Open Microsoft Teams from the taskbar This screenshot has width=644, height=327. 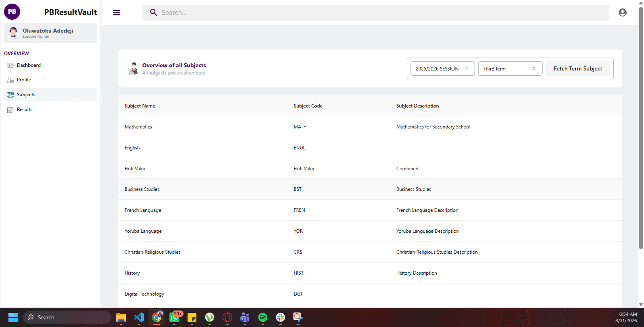pyautogui.click(x=245, y=317)
